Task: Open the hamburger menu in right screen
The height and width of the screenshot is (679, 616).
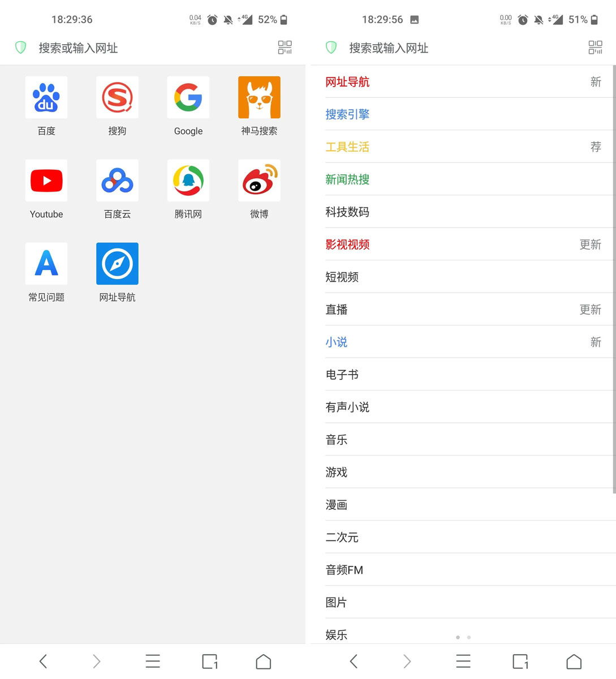Action: [x=463, y=661]
